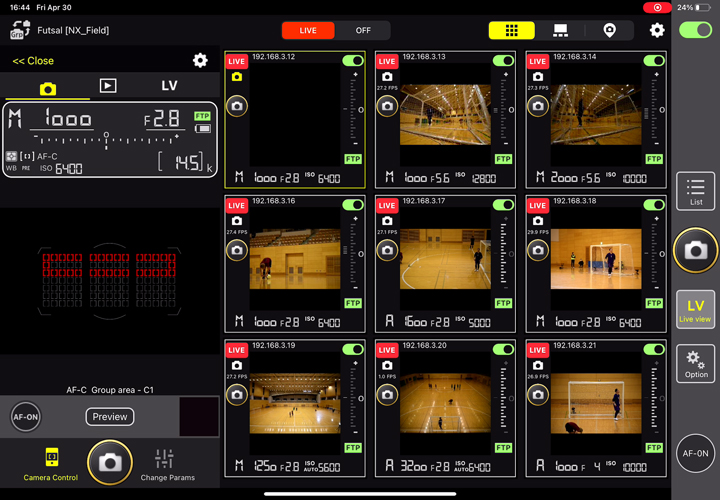
Task: Open the left panel settings gear
Action: pyautogui.click(x=200, y=60)
